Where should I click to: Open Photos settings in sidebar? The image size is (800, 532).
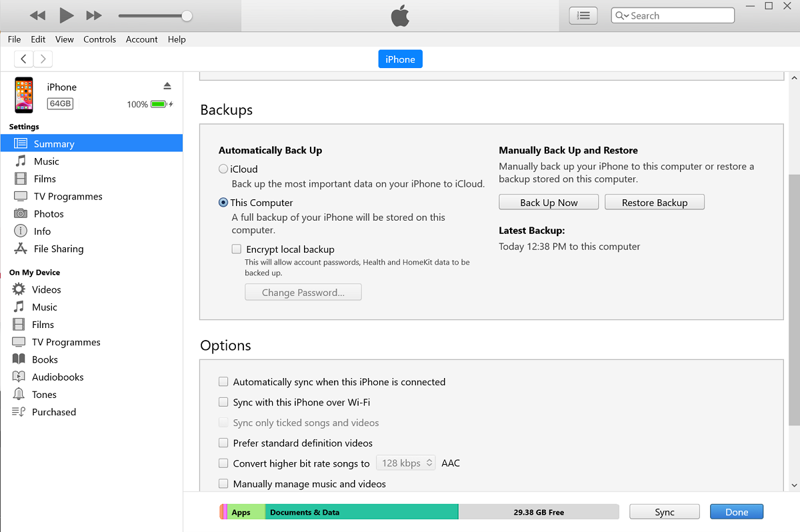click(49, 214)
